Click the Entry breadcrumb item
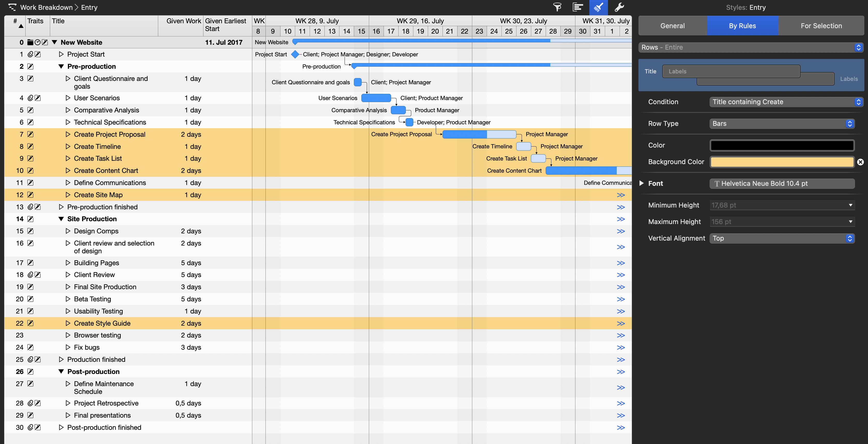 89,7
